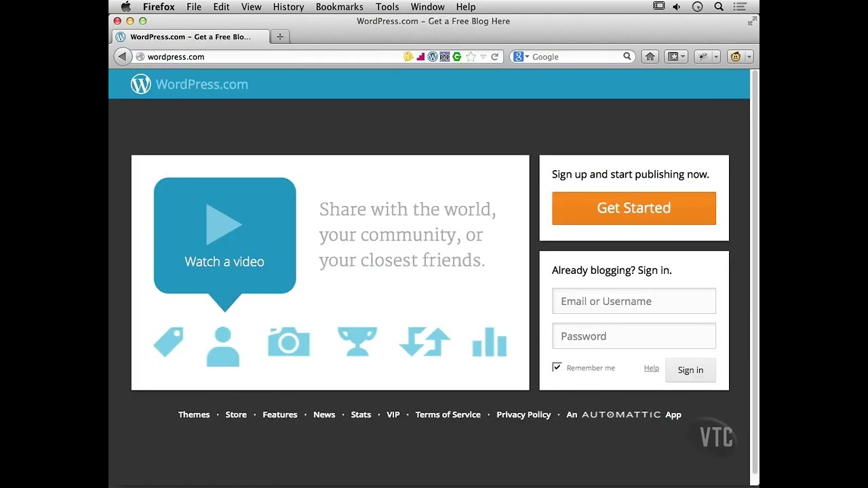The height and width of the screenshot is (488, 868).
Task: Click the green circular G icon in the address bar
Action: click(457, 57)
